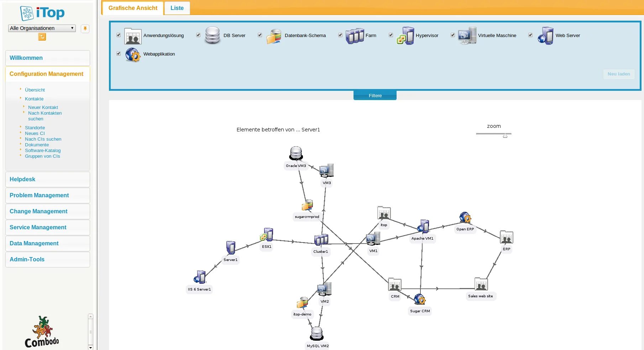Click the itop-demo database schema node
This screenshot has height=350, width=644.
tap(303, 303)
